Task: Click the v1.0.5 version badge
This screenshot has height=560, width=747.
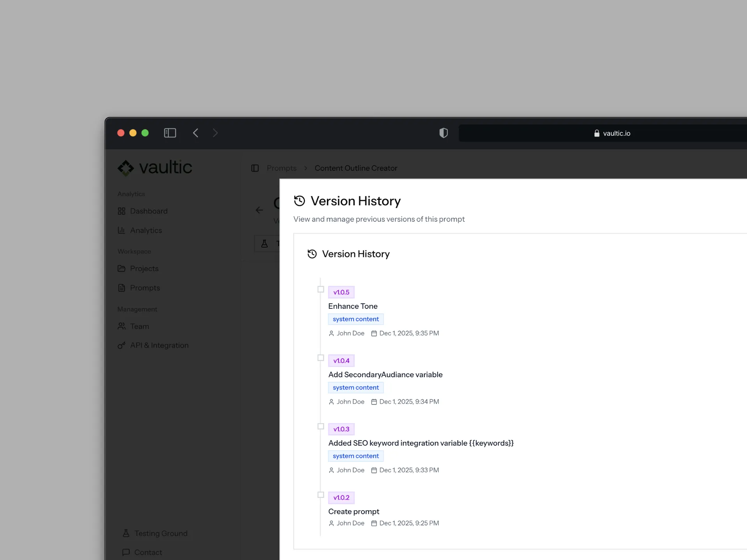Action: [341, 292]
